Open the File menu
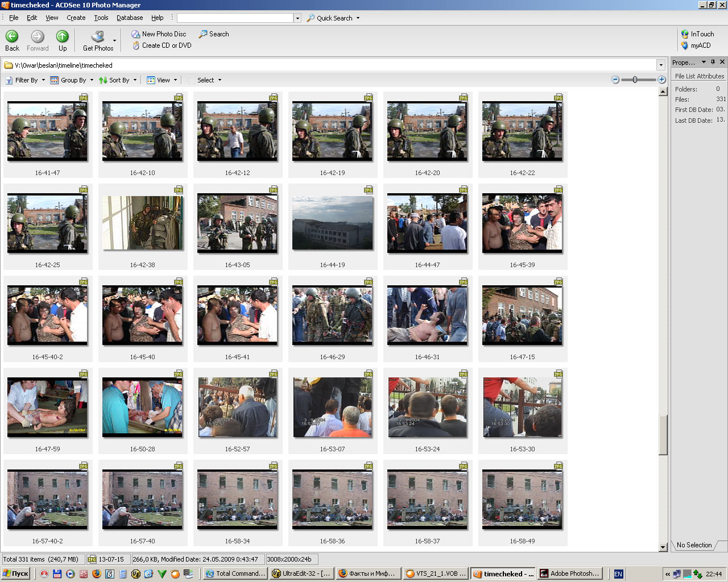Screen dimensions: 728x582 tap(14, 18)
